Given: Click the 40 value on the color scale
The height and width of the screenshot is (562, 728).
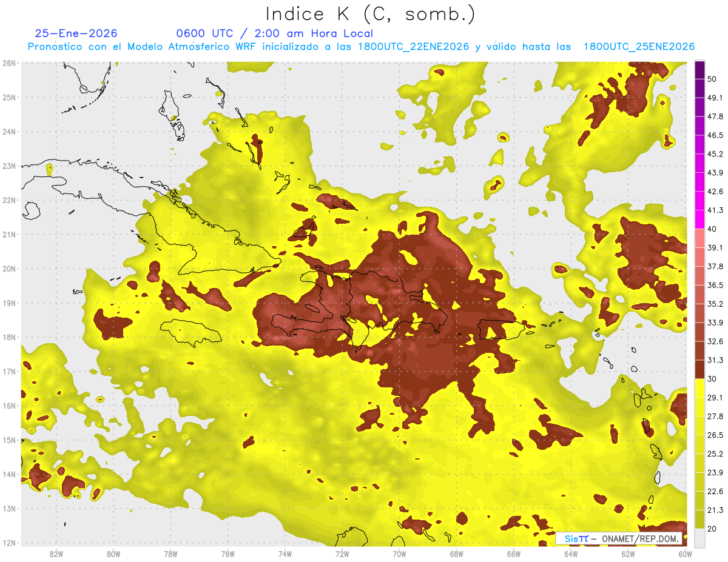Looking at the screenshot, I should point(712,229).
